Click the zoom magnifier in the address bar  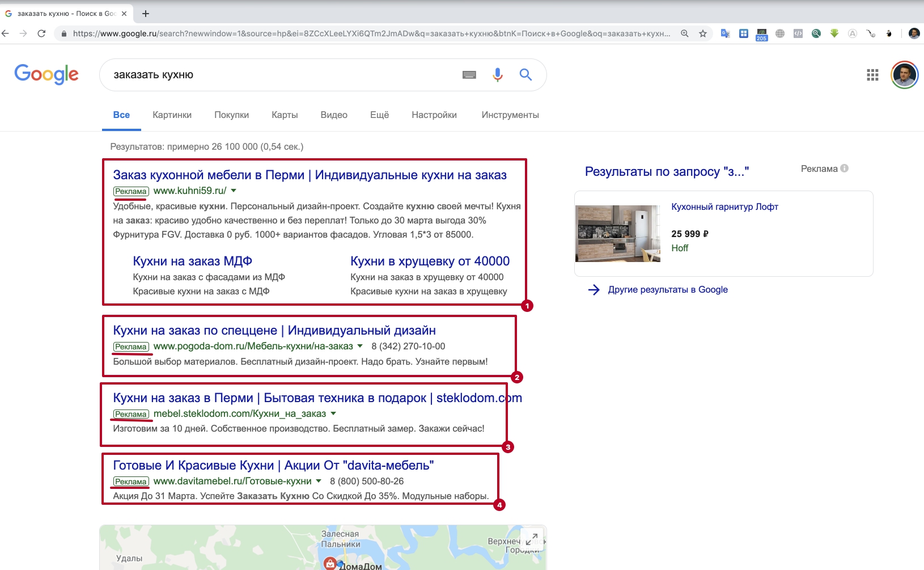(x=685, y=33)
